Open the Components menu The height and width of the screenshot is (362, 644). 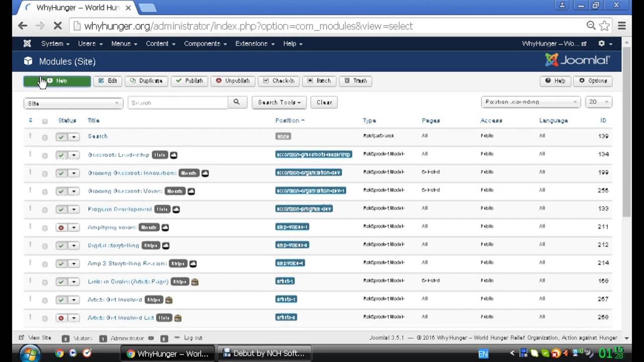pyautogui.click(x=205, y=44)
